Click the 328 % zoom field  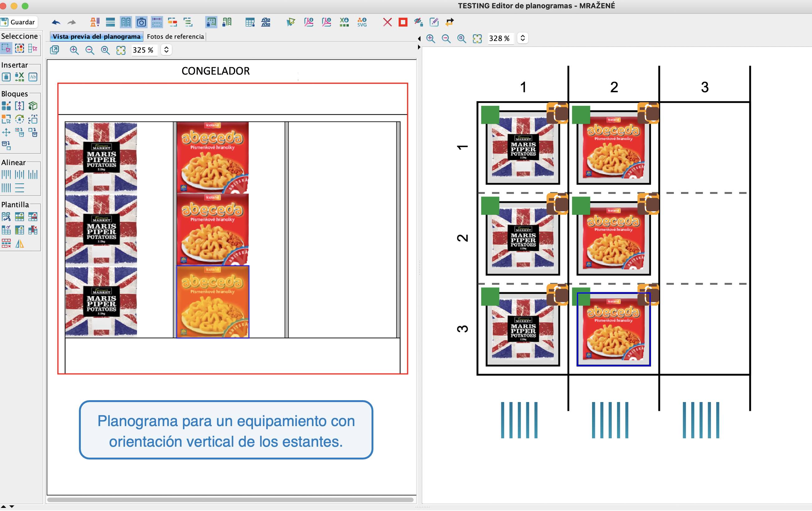coord(500,38)
